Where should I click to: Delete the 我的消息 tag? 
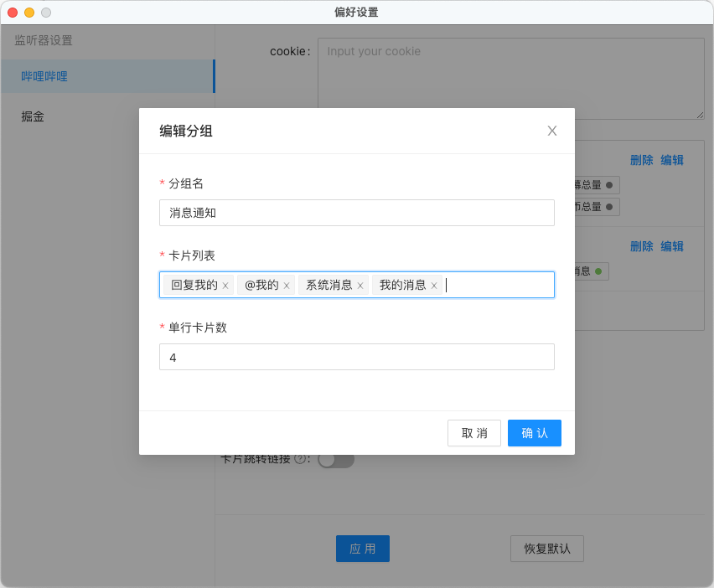(434, 286)
